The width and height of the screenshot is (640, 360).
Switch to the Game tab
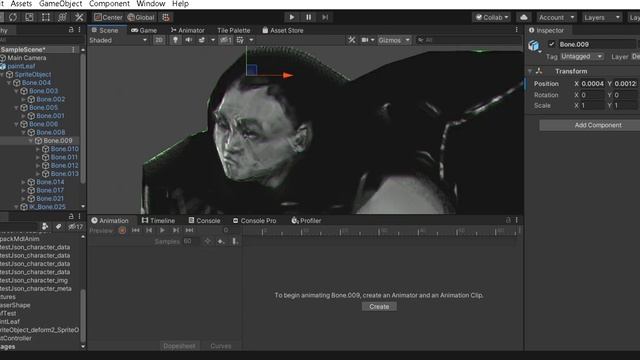(x=144, y=30)
